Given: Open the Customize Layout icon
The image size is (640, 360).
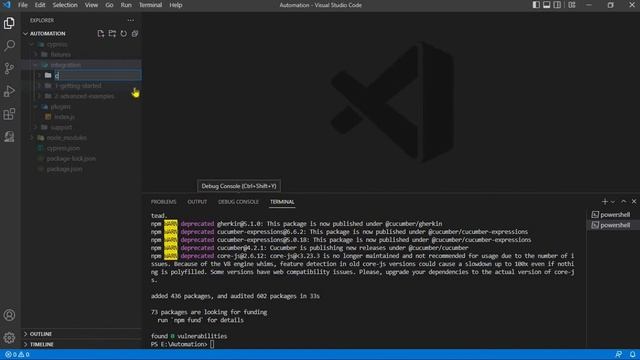Looking at the screenshot, I should [572, 5].
